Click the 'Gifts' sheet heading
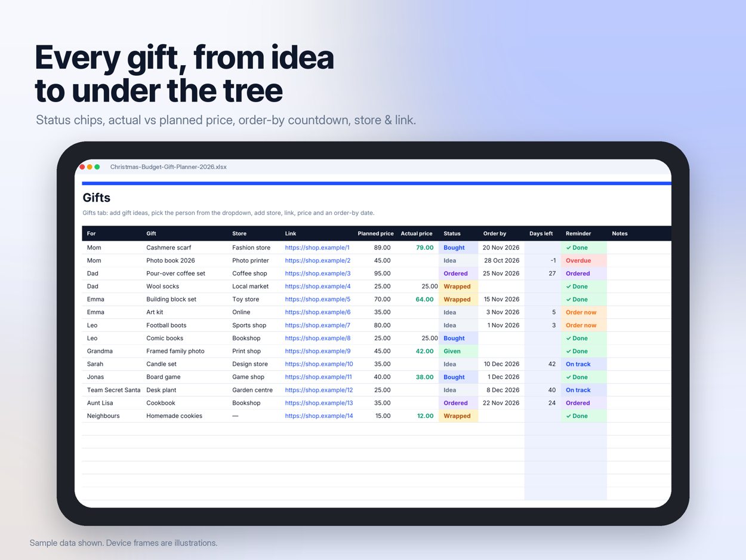 tap(97, 198)
